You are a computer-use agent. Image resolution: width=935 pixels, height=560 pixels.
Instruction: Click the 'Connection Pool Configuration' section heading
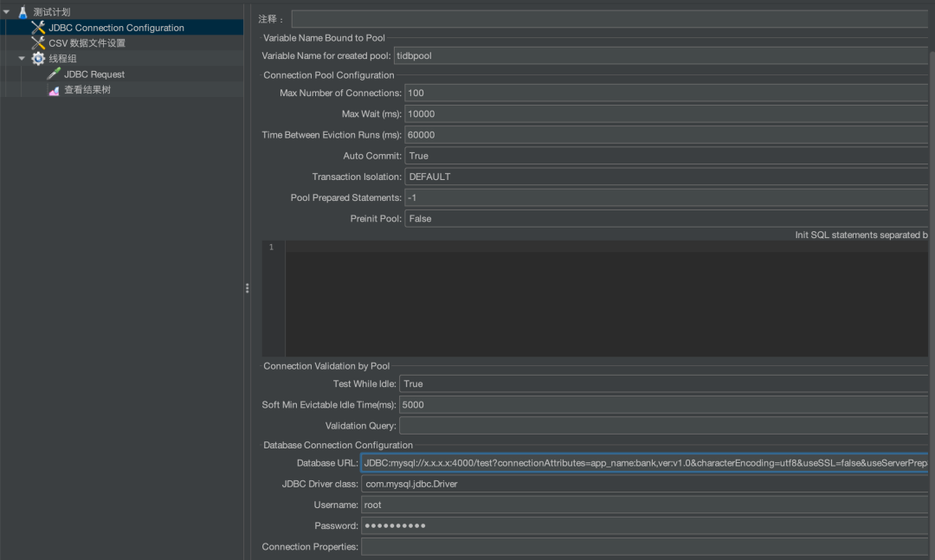pyautogui.click(x=329, y=75)
